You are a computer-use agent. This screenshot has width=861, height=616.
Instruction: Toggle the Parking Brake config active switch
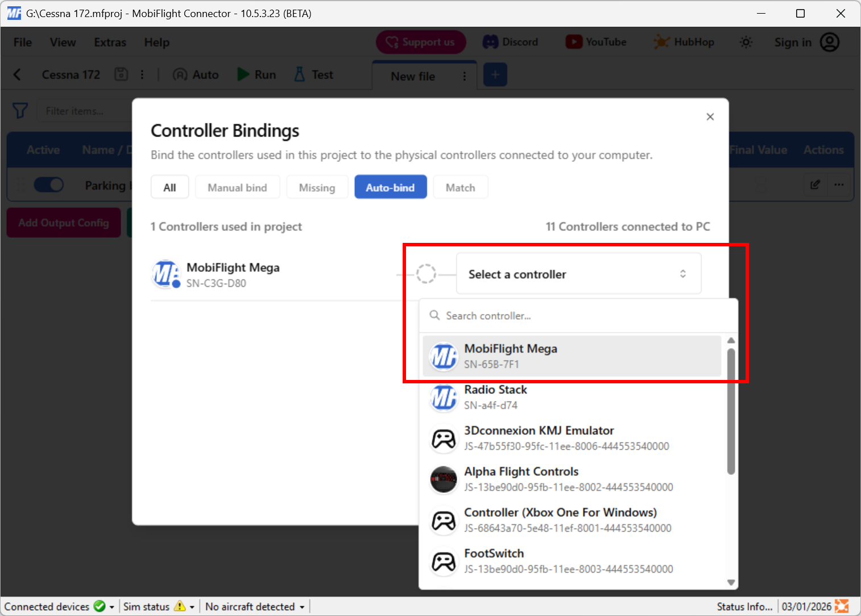[49, 184]
